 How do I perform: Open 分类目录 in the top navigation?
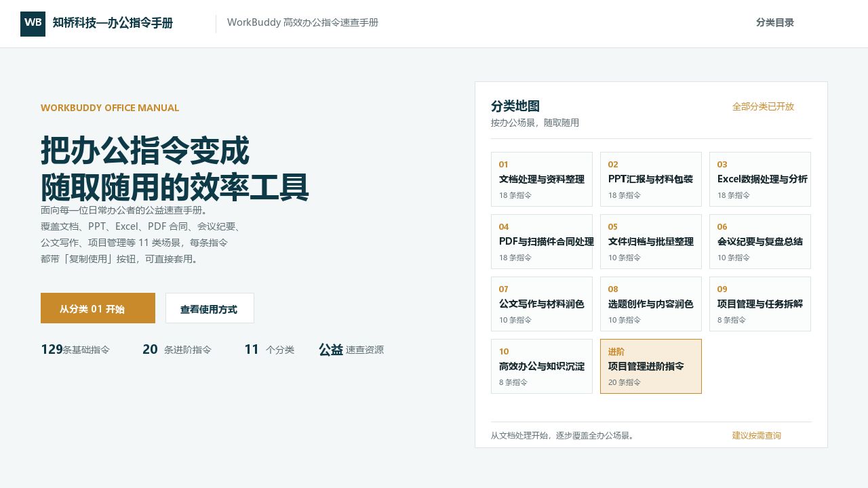(x=775, y=22)
